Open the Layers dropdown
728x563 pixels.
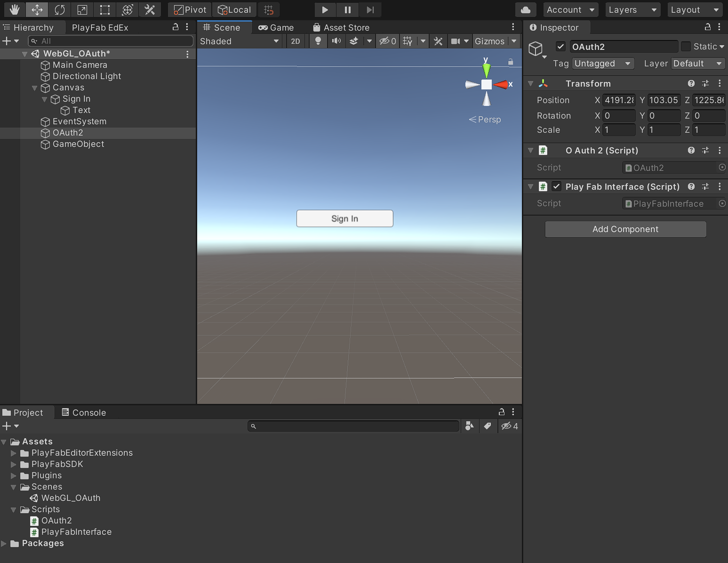(x=632, y=9)
